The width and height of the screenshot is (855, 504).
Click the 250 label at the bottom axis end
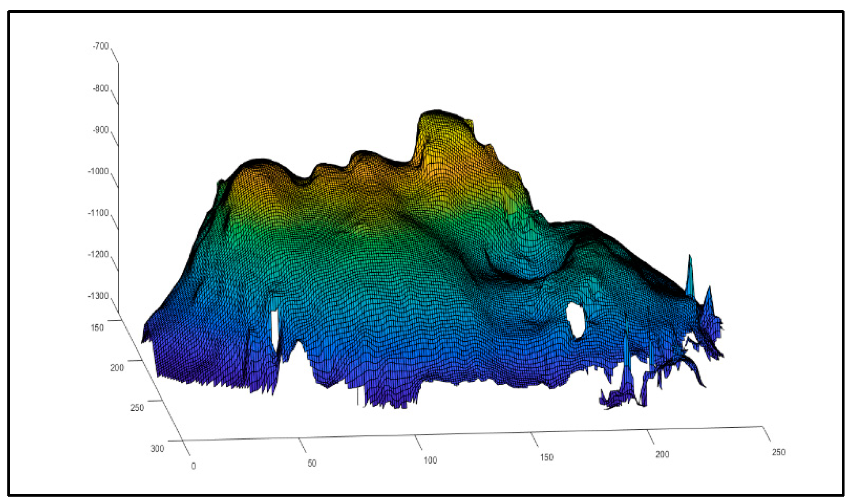pyautogui.click(x=779, y=452)
